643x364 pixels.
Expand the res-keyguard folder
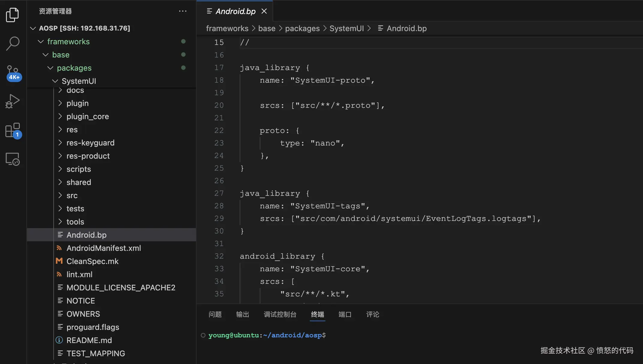90,143
